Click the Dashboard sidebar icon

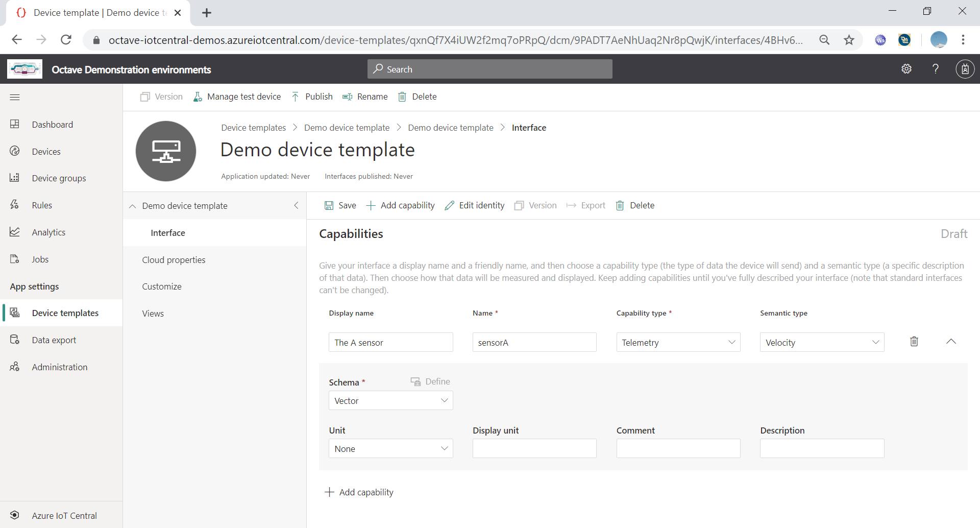coord(15,124)
